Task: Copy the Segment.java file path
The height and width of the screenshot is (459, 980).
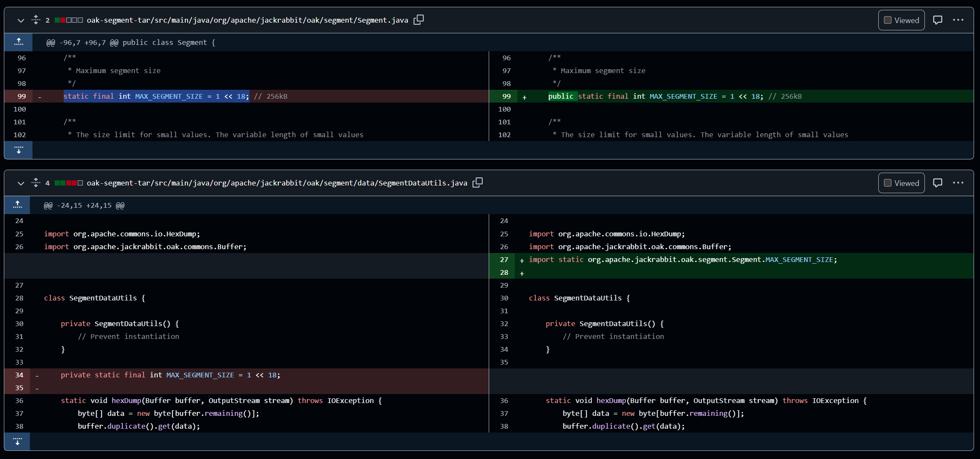Action: (x=419, y=20)
